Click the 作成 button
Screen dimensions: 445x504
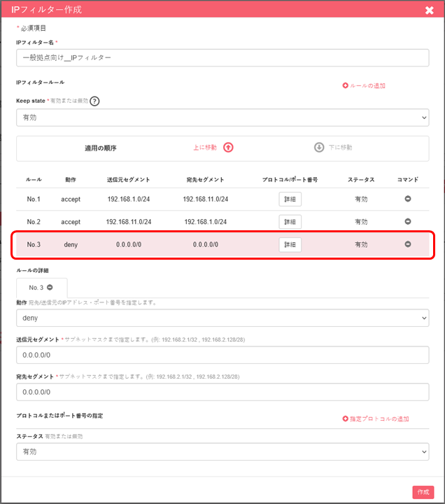[x=423, y=492]
